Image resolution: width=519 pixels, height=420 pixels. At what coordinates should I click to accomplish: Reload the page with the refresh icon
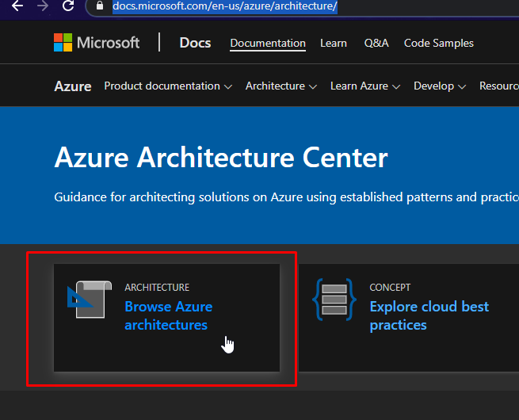click(68, 6)
